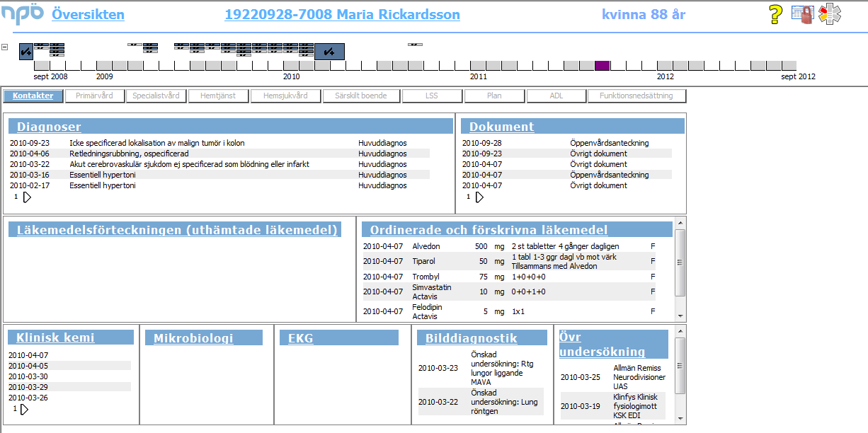This screenshot has height=433, width=868.
Task: Switch to the LSS tab
Action: pos(432,96)
